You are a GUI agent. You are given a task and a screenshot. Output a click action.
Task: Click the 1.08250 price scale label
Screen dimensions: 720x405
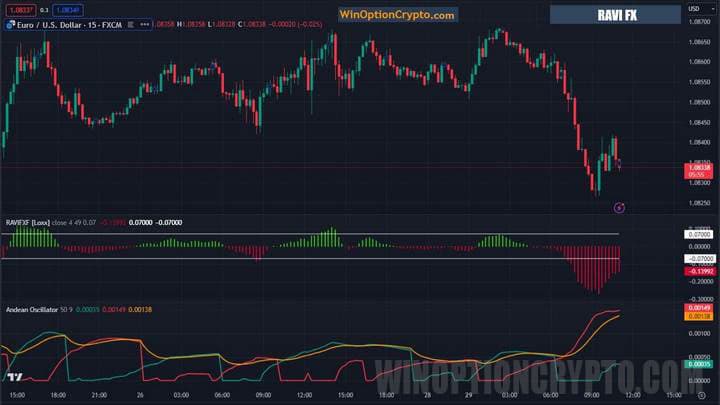(x=699, y=203)
